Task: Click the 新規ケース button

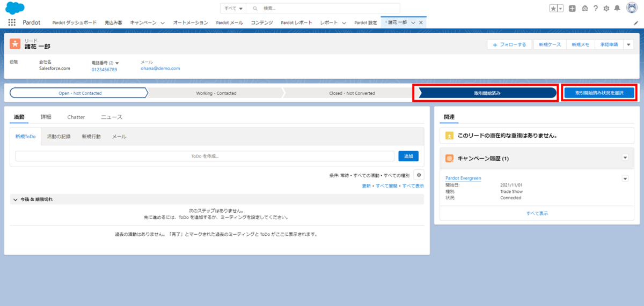Action: [x=550, y=44]
